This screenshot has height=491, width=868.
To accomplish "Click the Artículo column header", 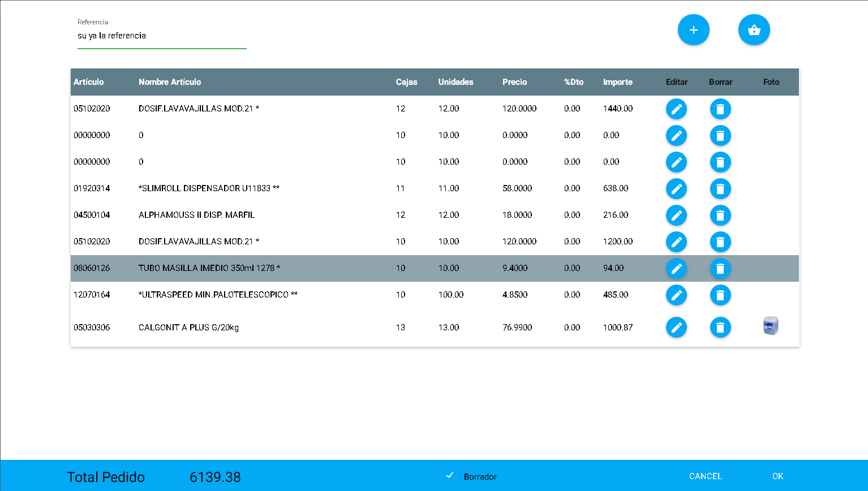I will click(89, 82).
